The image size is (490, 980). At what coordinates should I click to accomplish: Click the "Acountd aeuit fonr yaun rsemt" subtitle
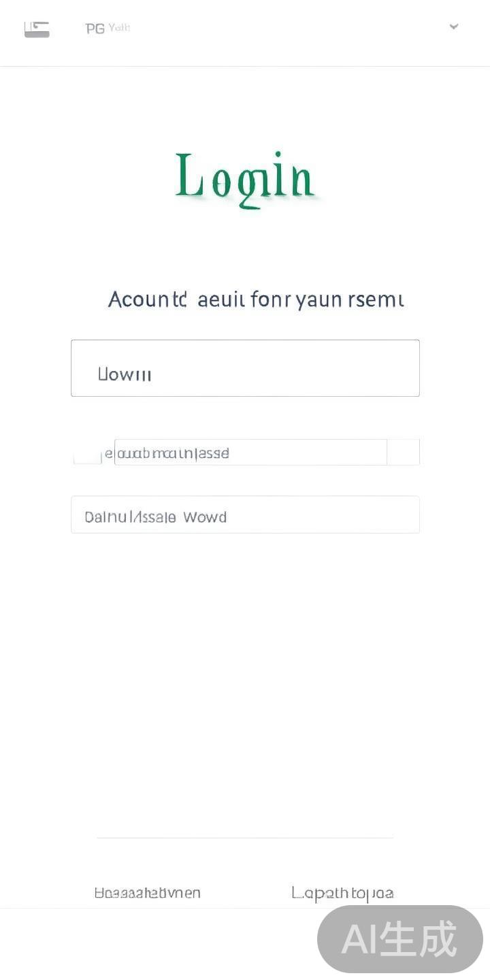point(256,299)
